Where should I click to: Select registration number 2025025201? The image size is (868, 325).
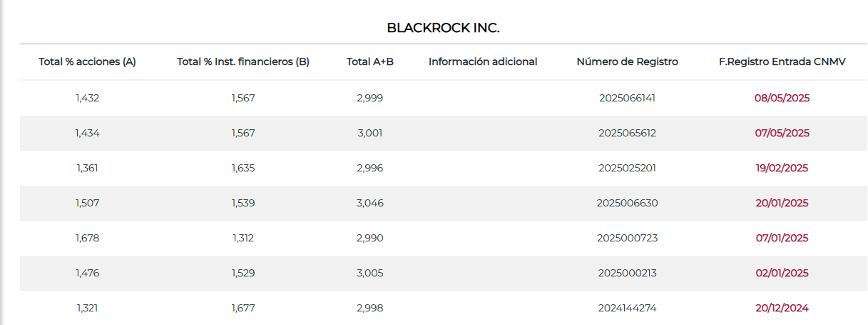pos(628,168)
